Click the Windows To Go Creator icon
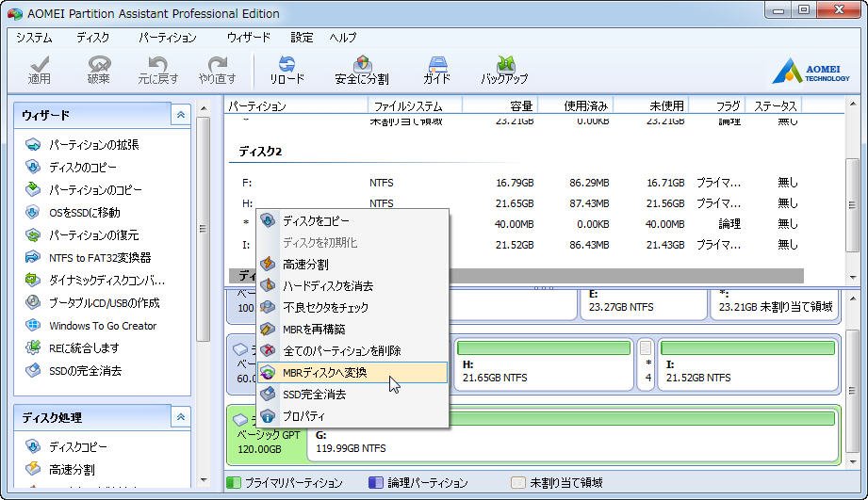The image size is (868, 500). [x=33, y=325]
